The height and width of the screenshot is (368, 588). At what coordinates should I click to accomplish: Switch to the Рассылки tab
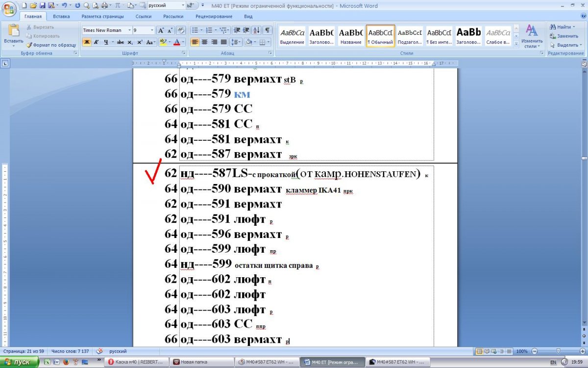point(173,16)
